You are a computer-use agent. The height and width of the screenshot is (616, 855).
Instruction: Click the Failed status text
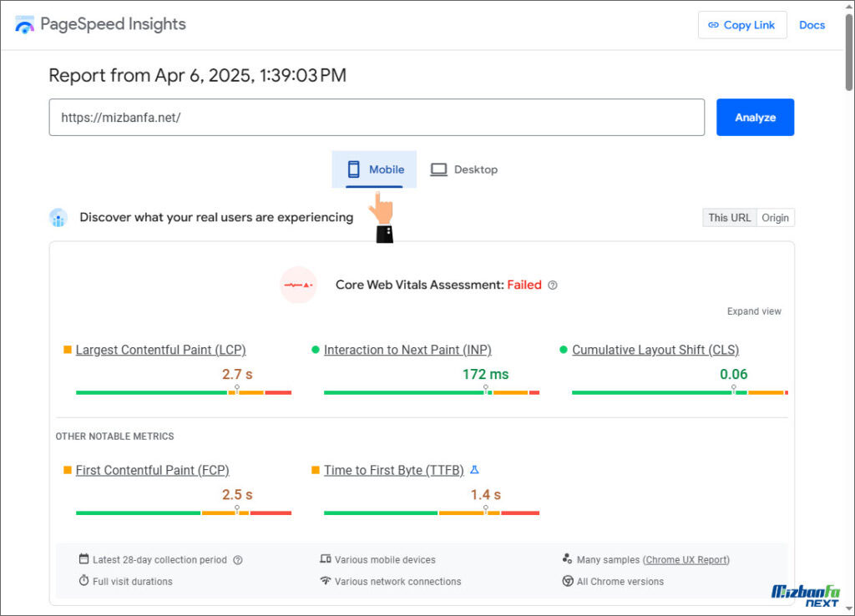pyautogui.click(x=524, y=285)
